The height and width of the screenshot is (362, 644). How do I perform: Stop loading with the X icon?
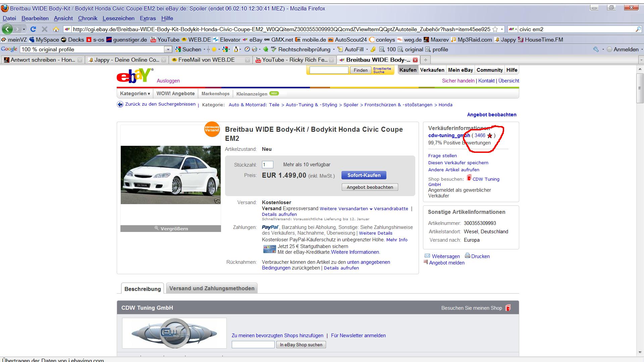click(x=45, y=29)
